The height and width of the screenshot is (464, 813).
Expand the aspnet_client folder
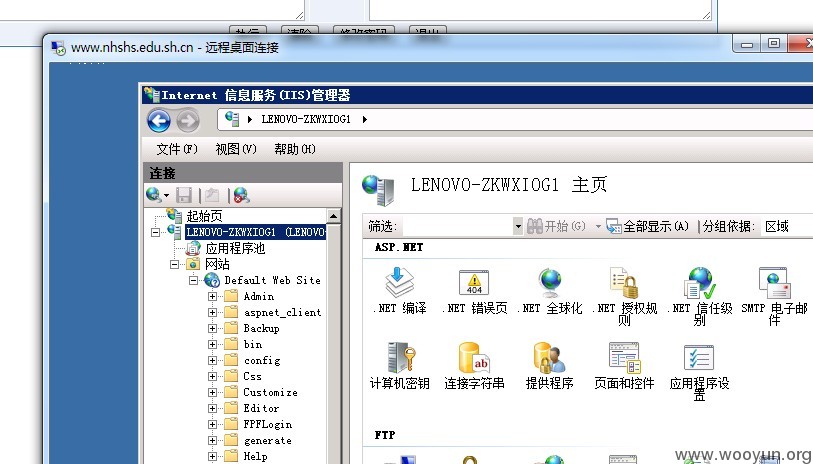pos(212,313)
